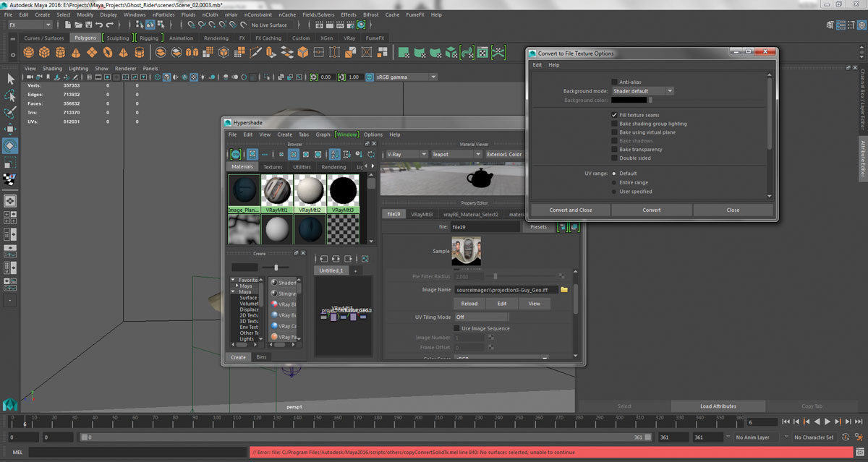Open UV Tiling Mode dropdown
Viewport: 868px width, 462px height.
(x=481, y=317)
